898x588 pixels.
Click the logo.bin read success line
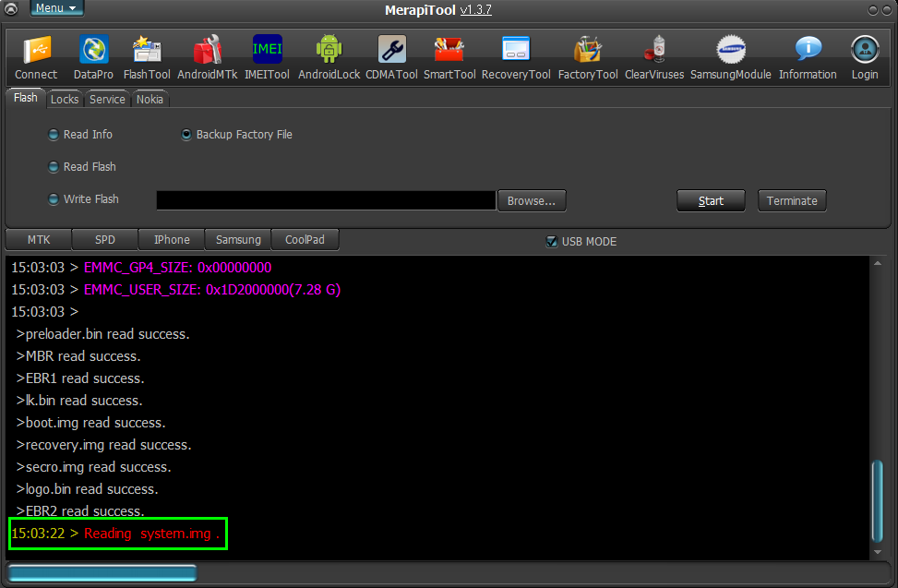(x=87, y=489)
